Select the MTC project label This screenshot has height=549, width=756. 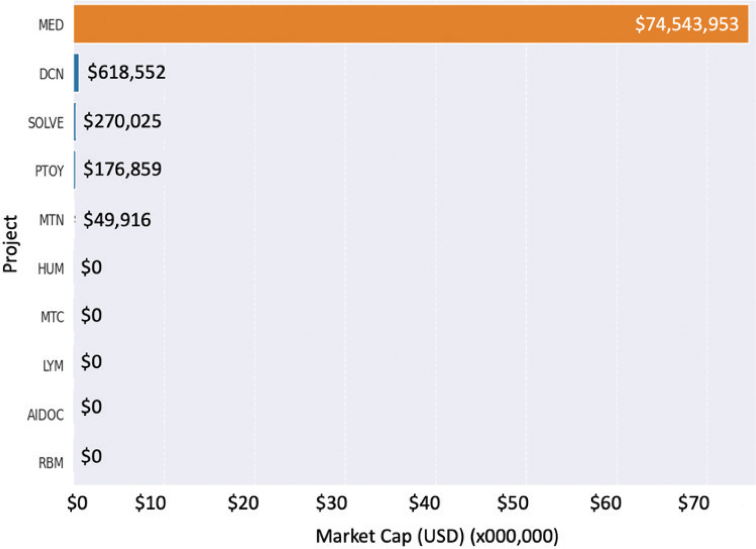pos(52,317)
